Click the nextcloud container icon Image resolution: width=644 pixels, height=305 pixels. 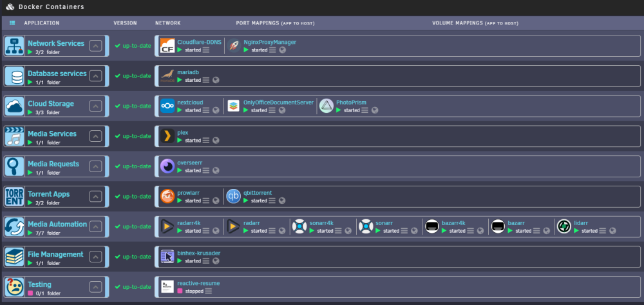[x=167, y=106]
